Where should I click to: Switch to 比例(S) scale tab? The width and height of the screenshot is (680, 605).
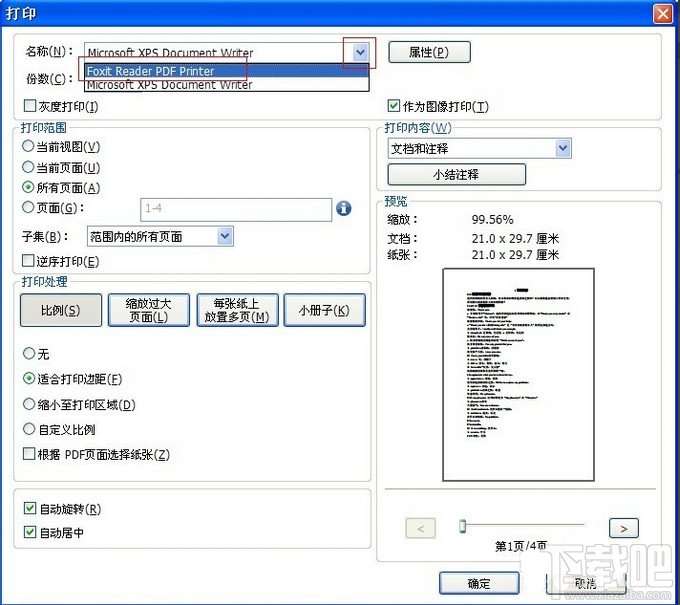click(x=61, y=310)
